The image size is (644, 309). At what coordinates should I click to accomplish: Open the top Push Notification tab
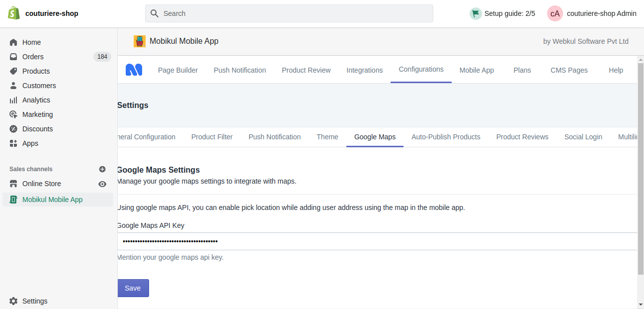coord(240,70)
